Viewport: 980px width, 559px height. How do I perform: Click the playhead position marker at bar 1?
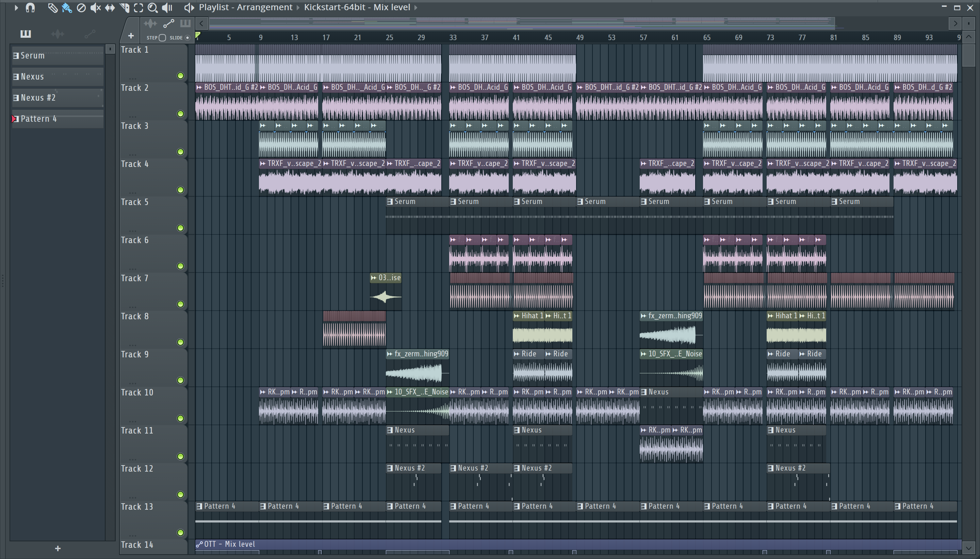pyautogui.click(x=198, y=36)
